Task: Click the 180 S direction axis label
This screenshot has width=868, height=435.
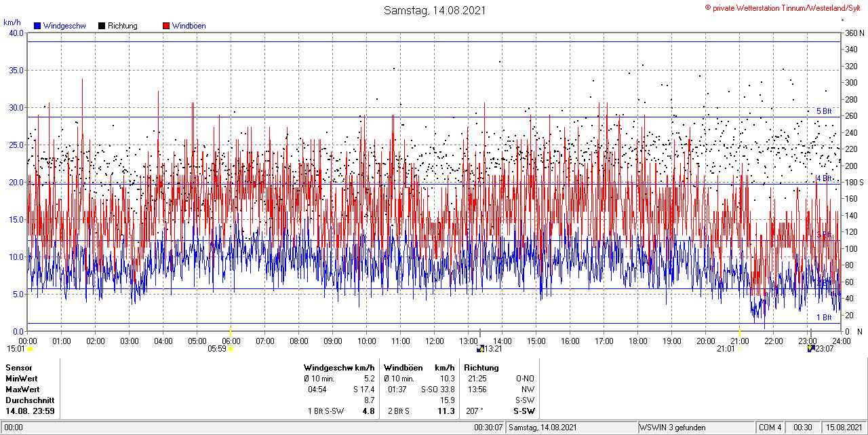Action: pyautogui.click(x=854, y=182)
